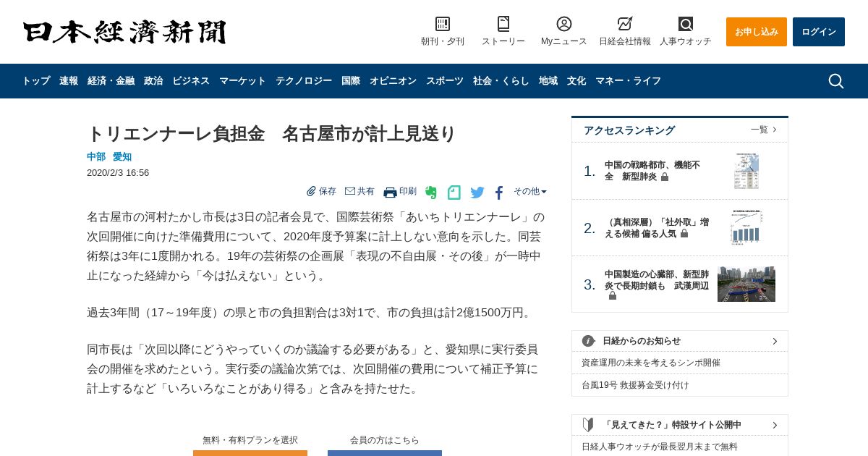
Task: Click the 中部 region tag
Action: [96, 156]
